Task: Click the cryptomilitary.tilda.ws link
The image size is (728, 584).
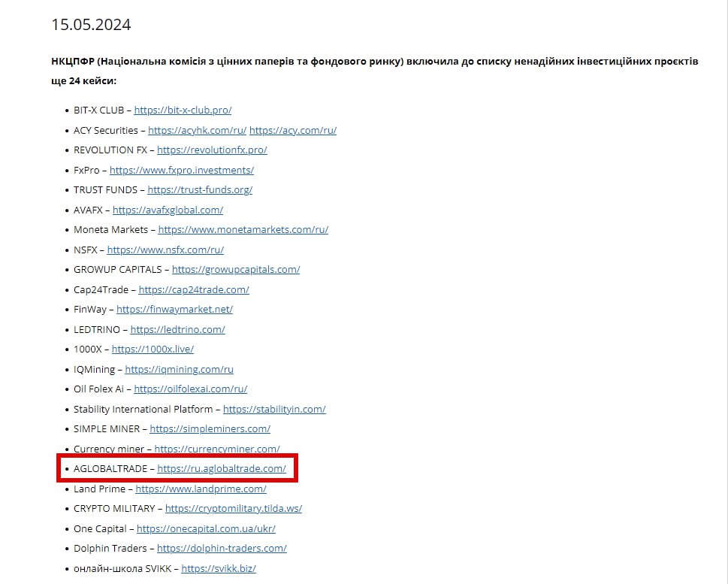Action: click(x=234, y=508)
